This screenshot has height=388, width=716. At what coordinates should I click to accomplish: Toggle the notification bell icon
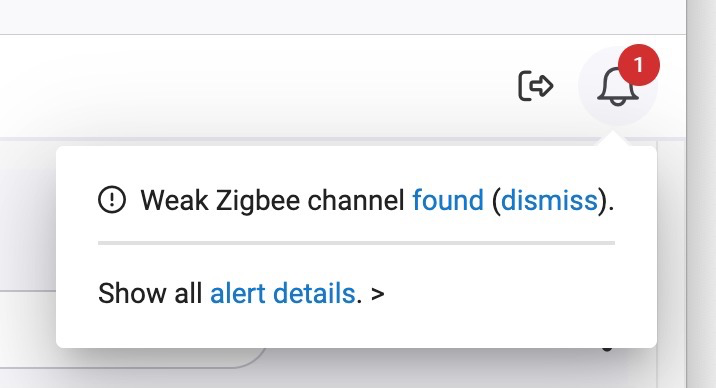(x=618, y=85)
